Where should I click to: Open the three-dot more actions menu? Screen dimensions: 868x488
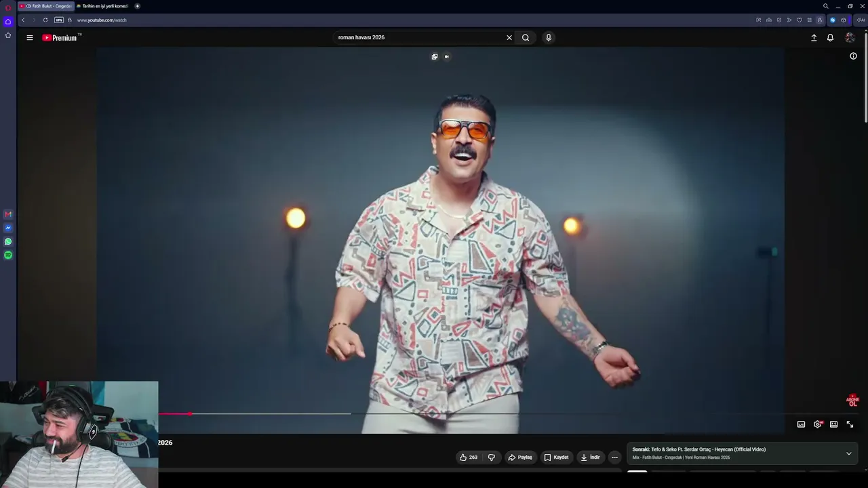615,457
